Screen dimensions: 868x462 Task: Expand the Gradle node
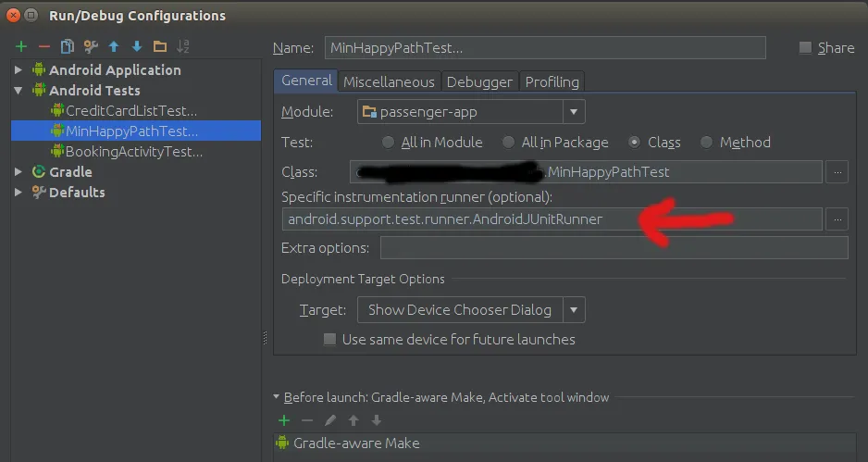tap(19, 171)
